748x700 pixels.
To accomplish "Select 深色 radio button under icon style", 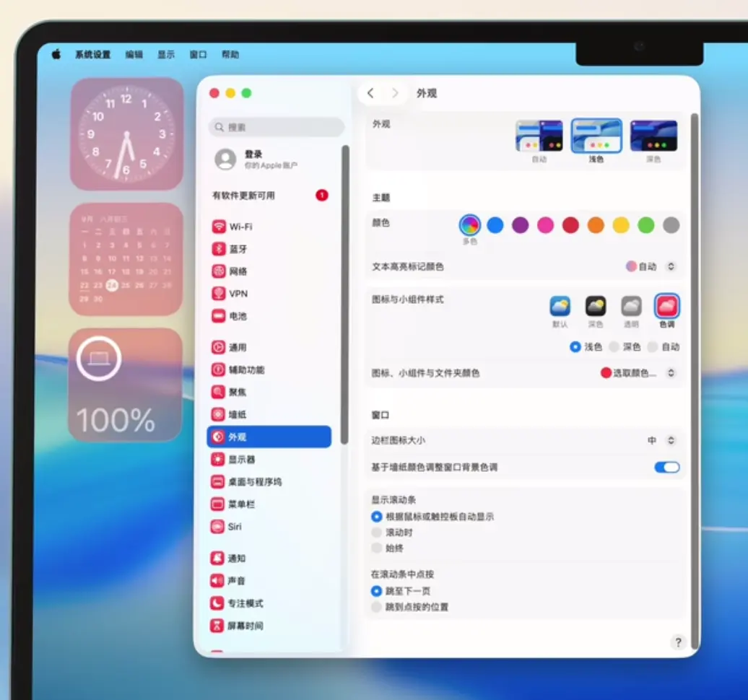I will 614,347.
